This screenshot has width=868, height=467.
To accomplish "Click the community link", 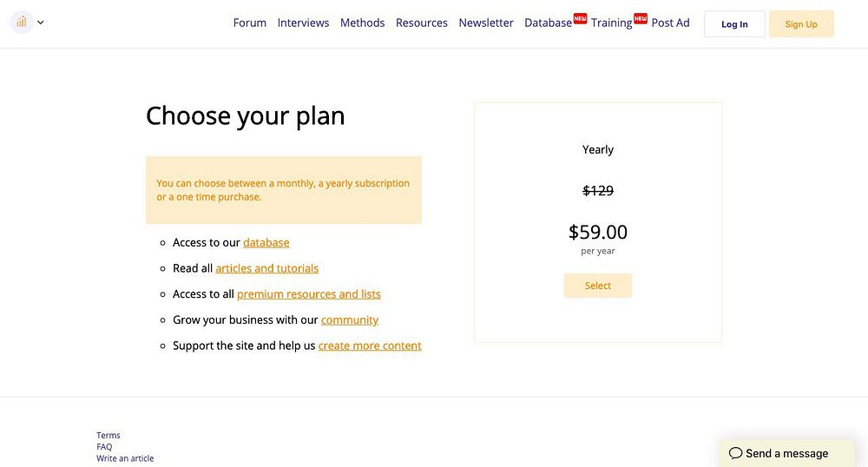I will pos(349,319).
